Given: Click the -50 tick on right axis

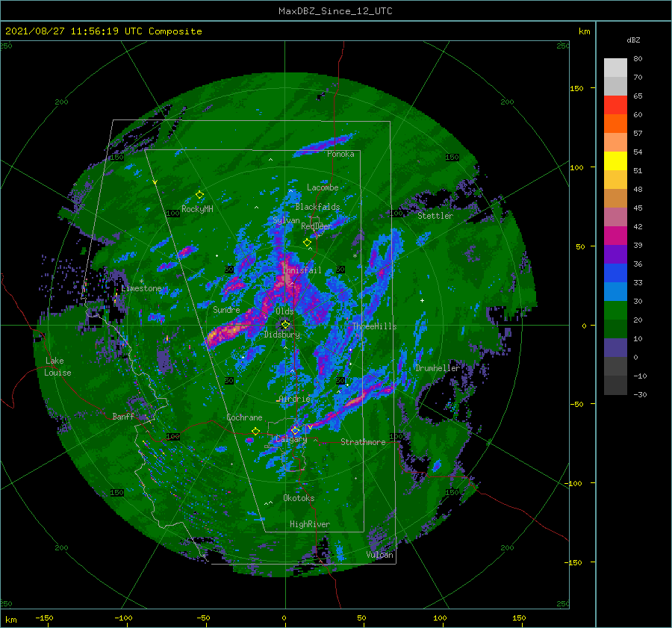Looking at the screenshot, I should (577, 404).
